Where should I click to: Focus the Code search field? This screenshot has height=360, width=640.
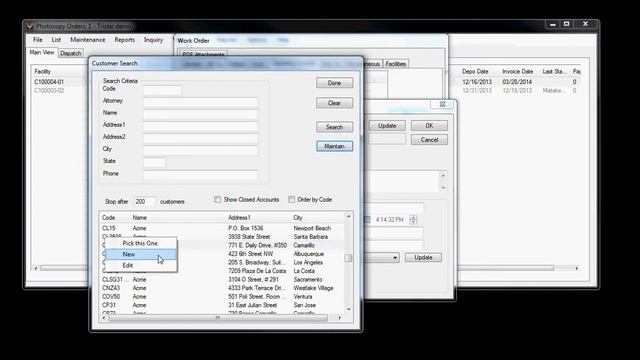tap(162, 90)
